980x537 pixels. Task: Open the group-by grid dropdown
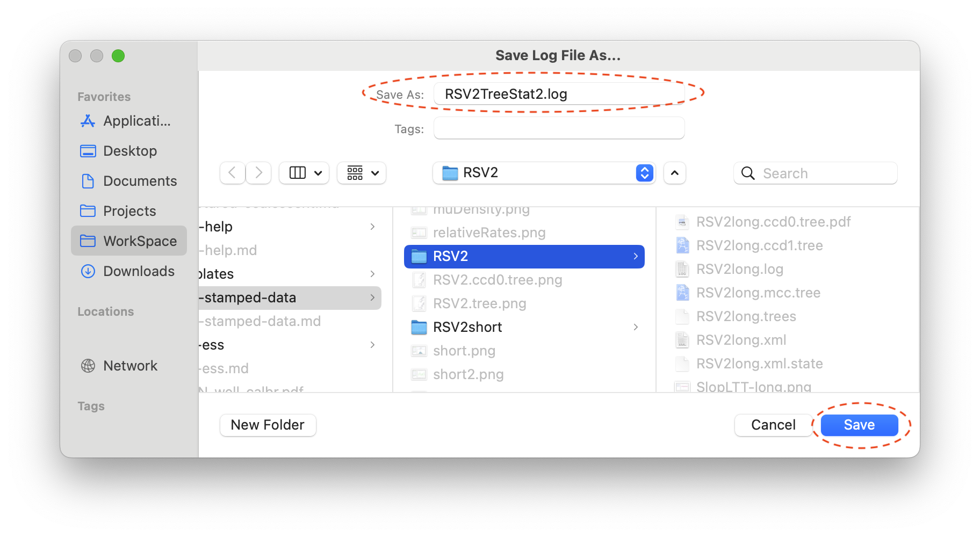click(362, 173)
